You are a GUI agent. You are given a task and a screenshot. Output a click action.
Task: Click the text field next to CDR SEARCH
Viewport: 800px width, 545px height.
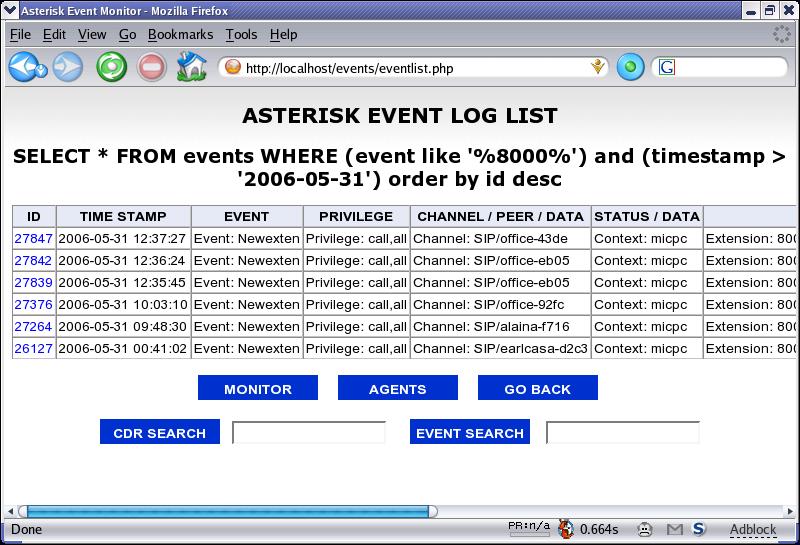click(x=309, y=432)
